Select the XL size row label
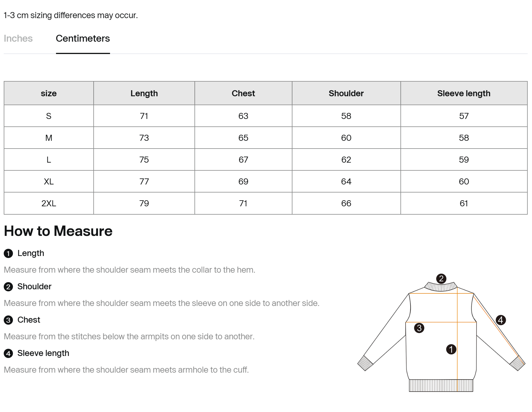Image resolution: width=532 pixels, height=412 pixels. [49, 182]
